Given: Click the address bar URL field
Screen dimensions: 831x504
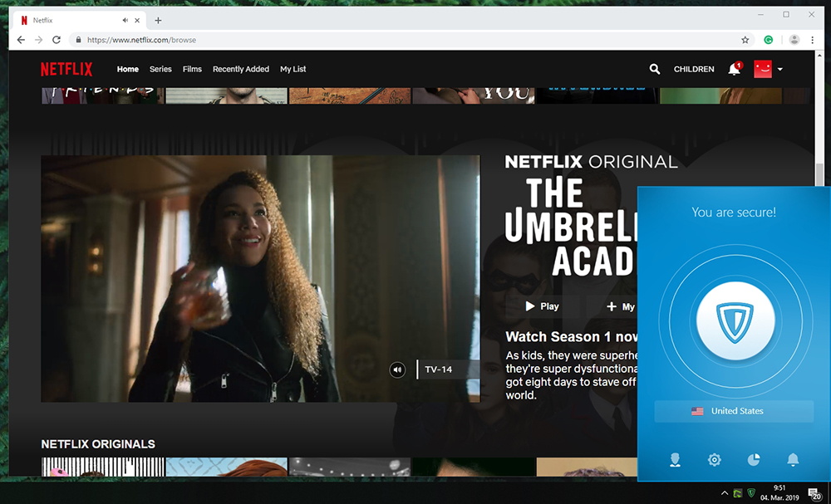Looking at the screenshot, I should (411, 40).
